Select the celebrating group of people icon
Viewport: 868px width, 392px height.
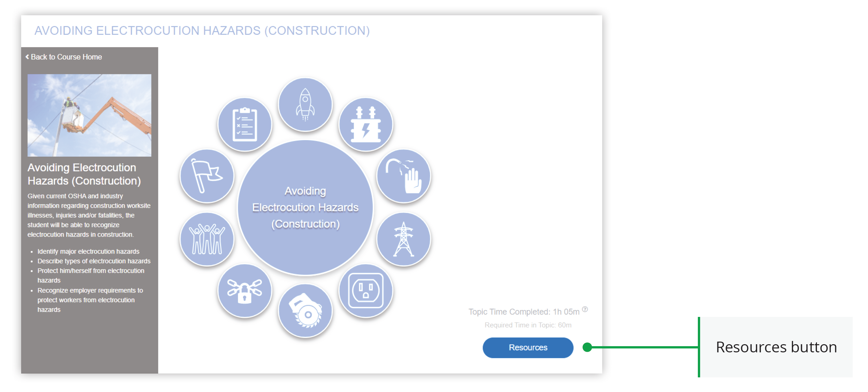click(207, 238)
